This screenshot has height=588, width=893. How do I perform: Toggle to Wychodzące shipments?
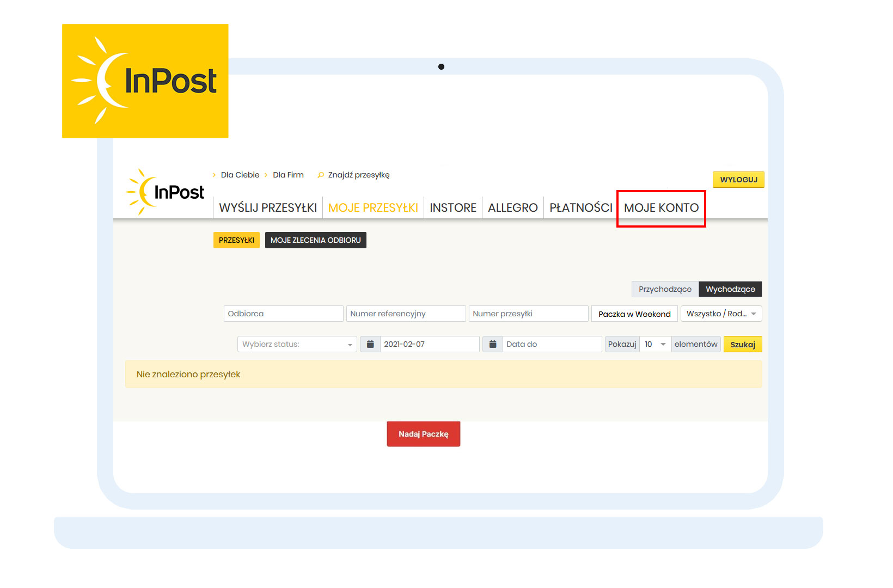click(730, 289)
